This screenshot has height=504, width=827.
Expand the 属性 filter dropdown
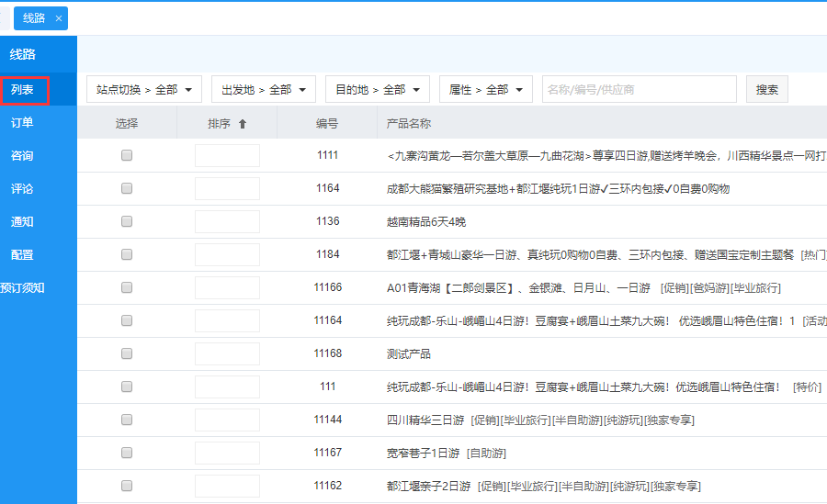click(x=485, y=90)
